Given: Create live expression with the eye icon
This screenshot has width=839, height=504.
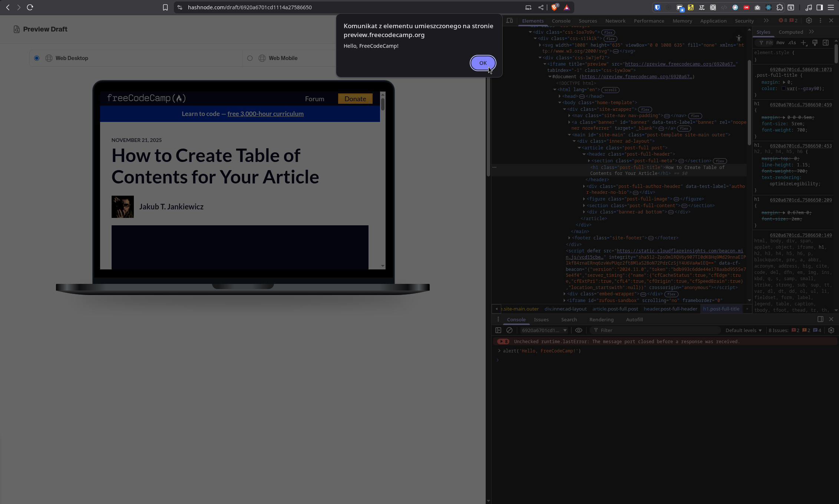Looking at the screenshot, I should pyautogui.click(x=579, y=330).
